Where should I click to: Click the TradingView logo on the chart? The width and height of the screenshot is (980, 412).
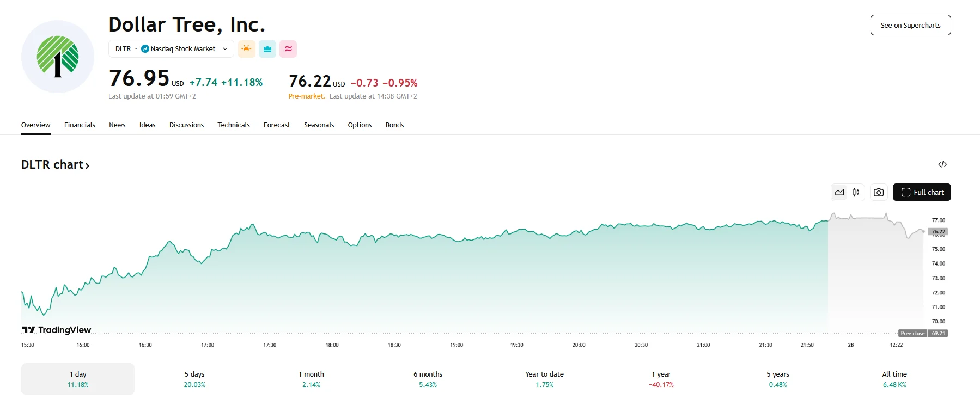click(x=56, y=330)
